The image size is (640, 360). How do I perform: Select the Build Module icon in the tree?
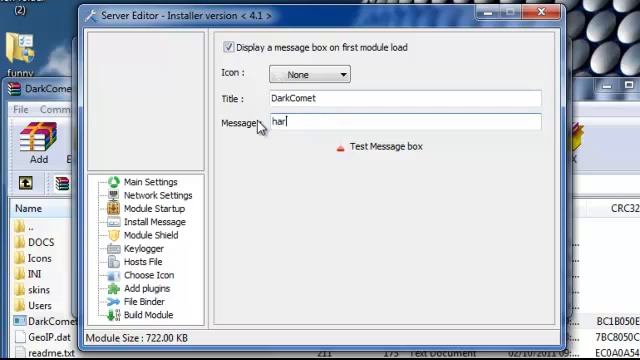[113, 315]
